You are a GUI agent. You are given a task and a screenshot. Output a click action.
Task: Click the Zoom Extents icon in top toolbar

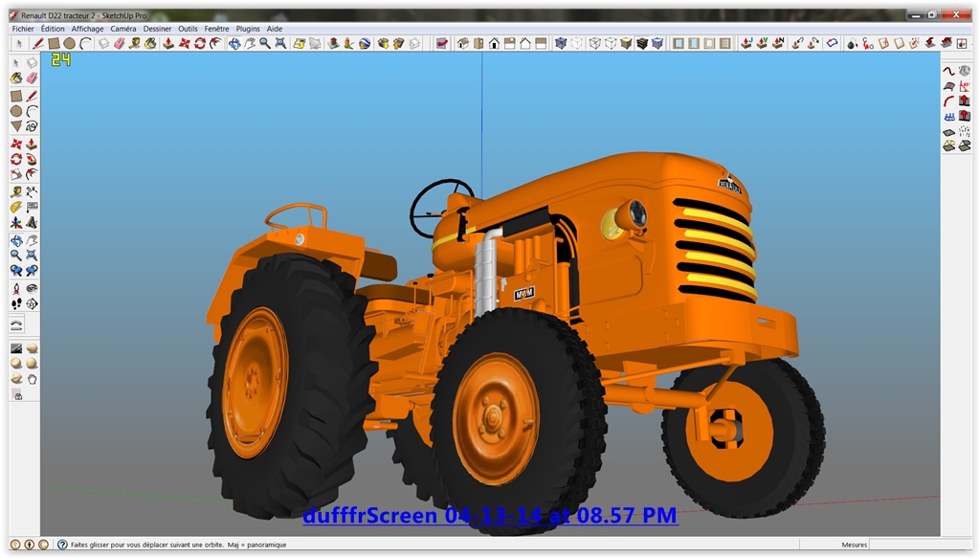280,43
